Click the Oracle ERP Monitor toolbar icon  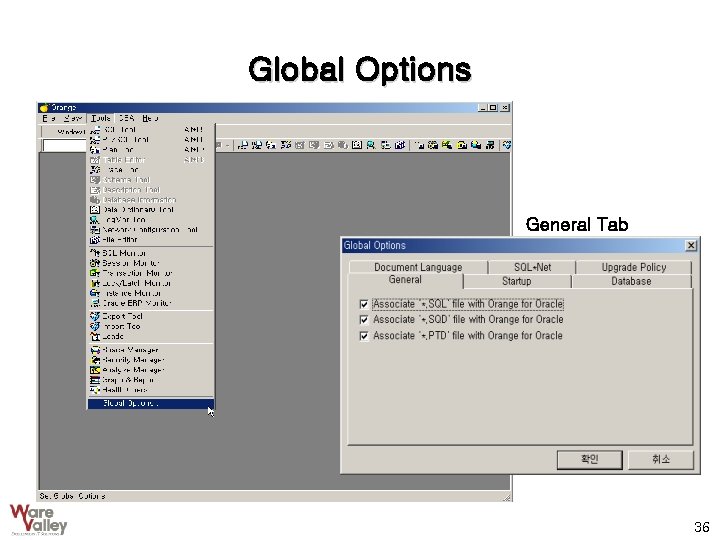coord(490,145)
